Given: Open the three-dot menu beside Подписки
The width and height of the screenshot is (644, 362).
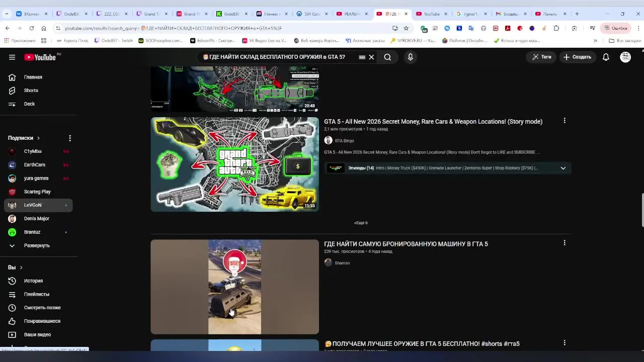Looking at the screenshot, I should click(70, 138).
